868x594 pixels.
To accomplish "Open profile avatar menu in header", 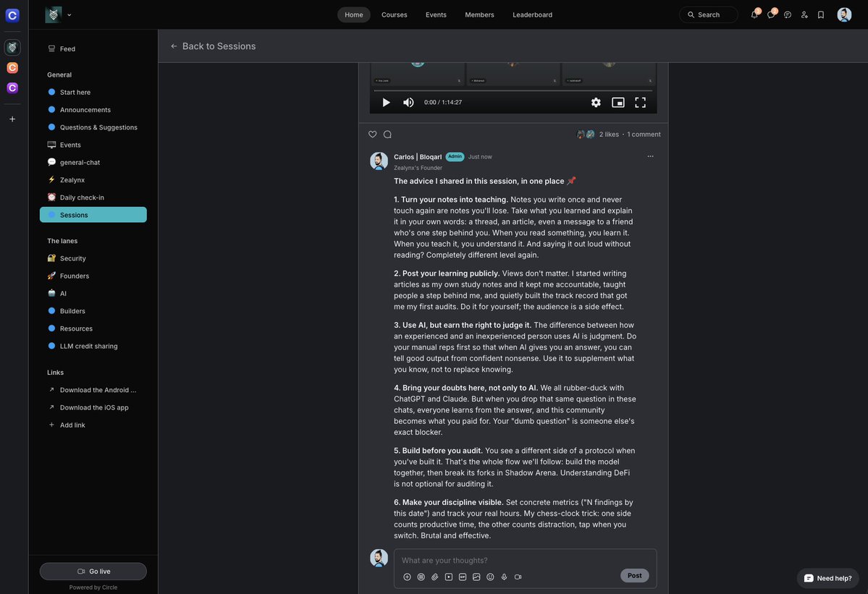I will [844, 15].
